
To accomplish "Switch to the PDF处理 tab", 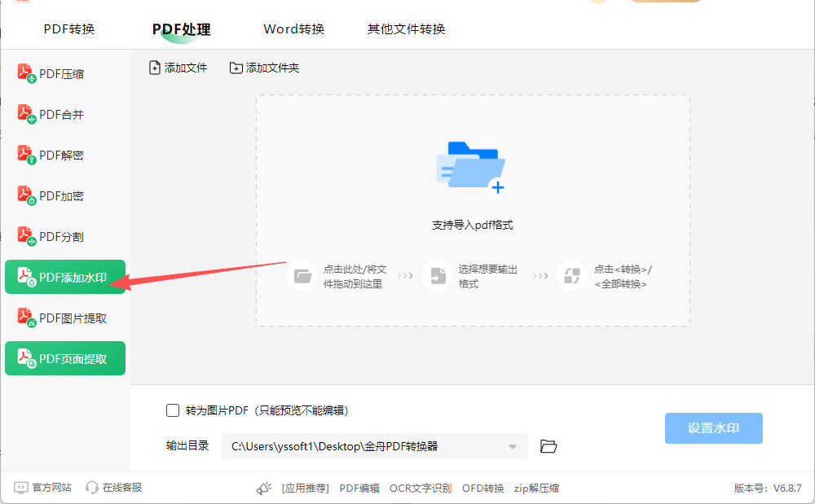I will (x=181, y=29).
